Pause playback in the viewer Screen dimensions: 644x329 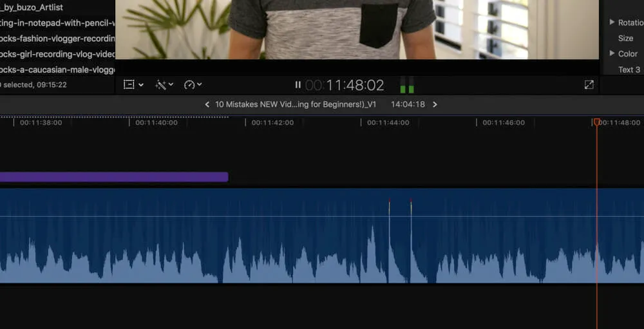[x=298, y=85]
